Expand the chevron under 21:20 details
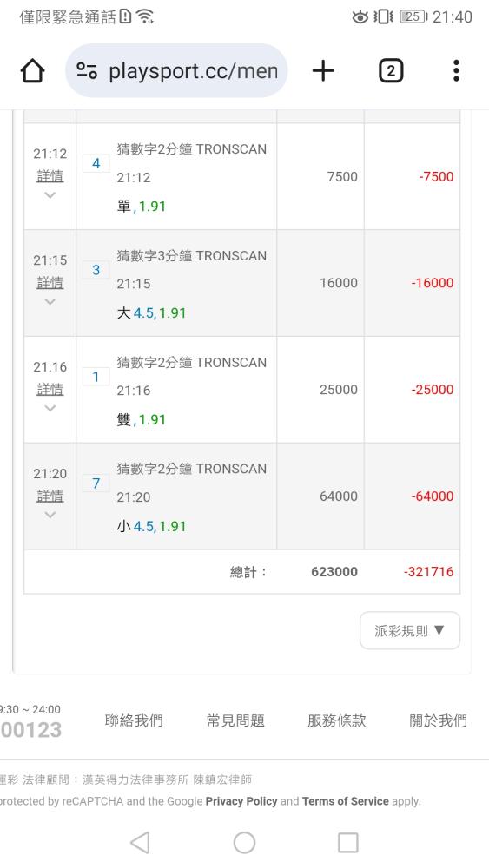This screenshot has width=489, height=868. coord(50,515)
